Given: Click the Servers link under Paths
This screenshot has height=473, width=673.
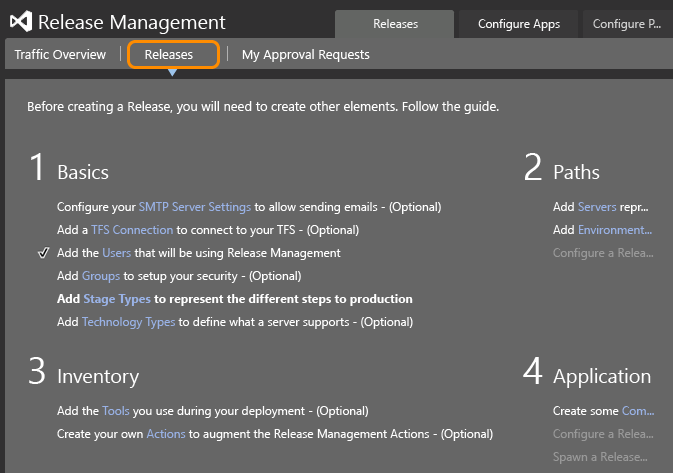Looking at the screenshot, I should pos(597,207).
